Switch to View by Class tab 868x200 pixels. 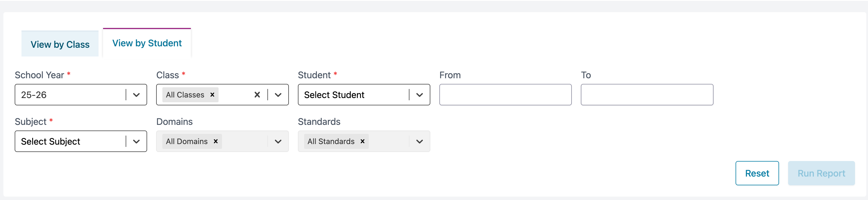(x=60, y=44)
